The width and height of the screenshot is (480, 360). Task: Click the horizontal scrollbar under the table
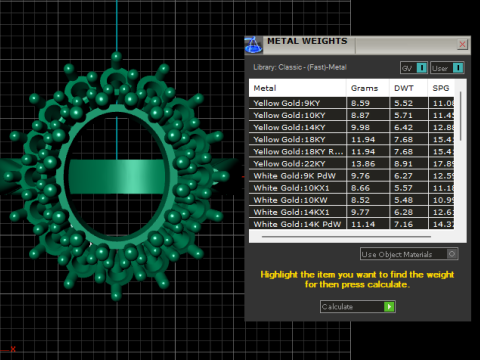point(346,237)
